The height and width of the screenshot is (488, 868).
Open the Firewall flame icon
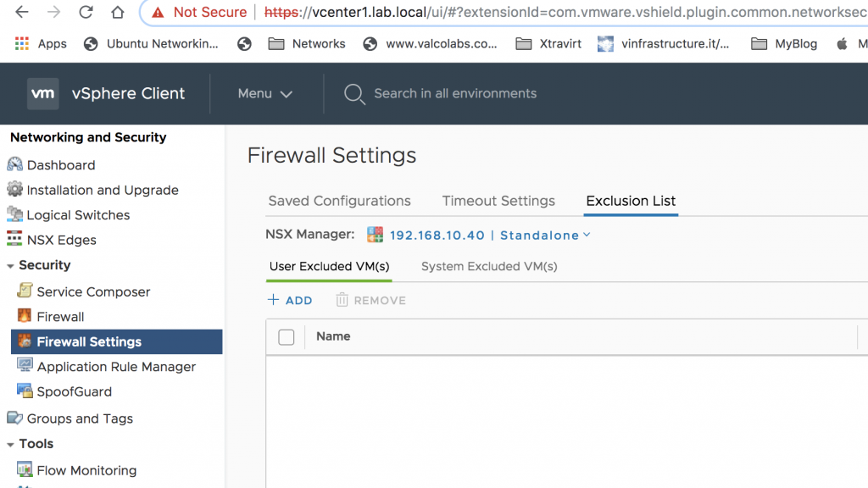tap(25, 315)
